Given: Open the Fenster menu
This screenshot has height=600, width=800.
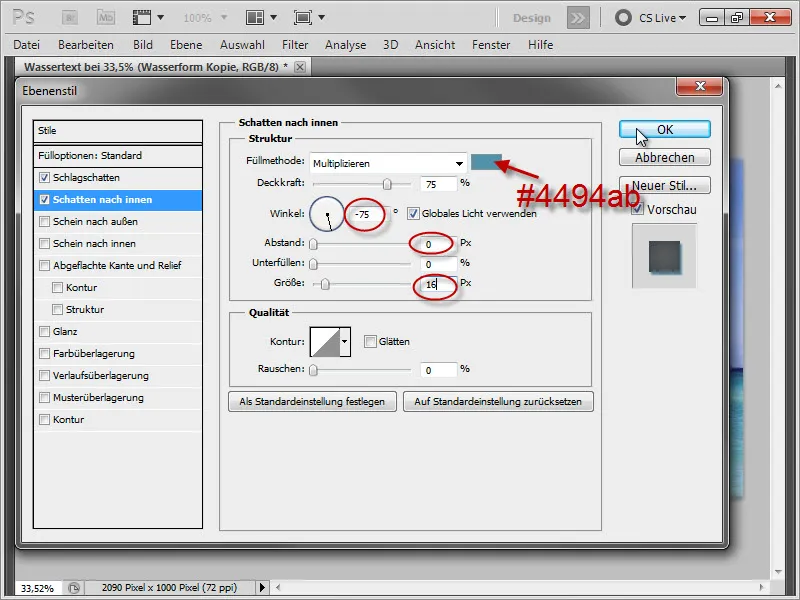Looking at the screenshot, I should pyautogui.click(x=491, y=45).
